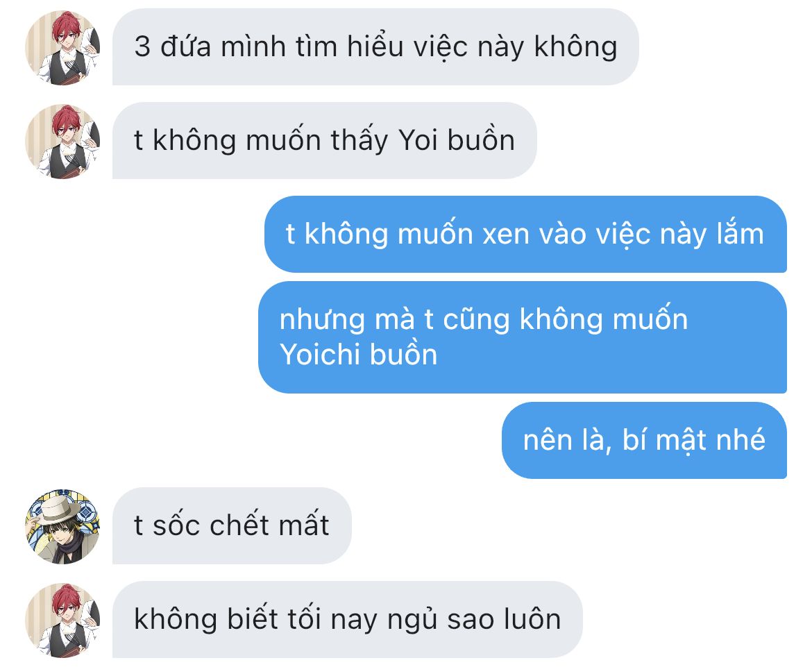Select the blue "nên là, bí mật nhé" bubble
Viewport: 812px width, 667px height.
tap(644, 440)
